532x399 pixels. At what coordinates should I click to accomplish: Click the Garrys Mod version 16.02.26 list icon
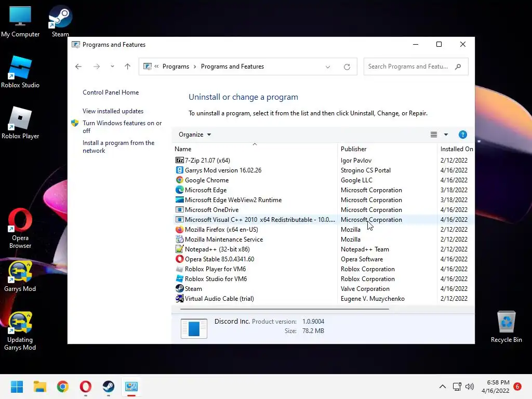[179, 170]
